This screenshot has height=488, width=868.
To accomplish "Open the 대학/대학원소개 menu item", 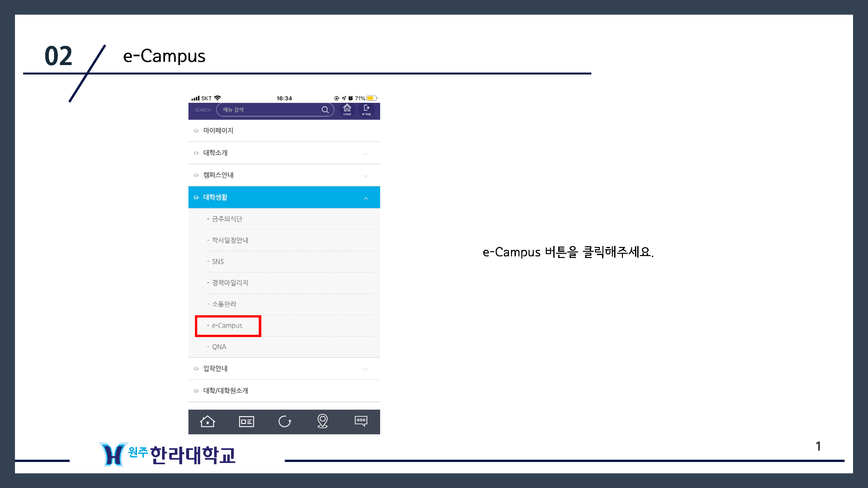I will [x=226, y=391].
